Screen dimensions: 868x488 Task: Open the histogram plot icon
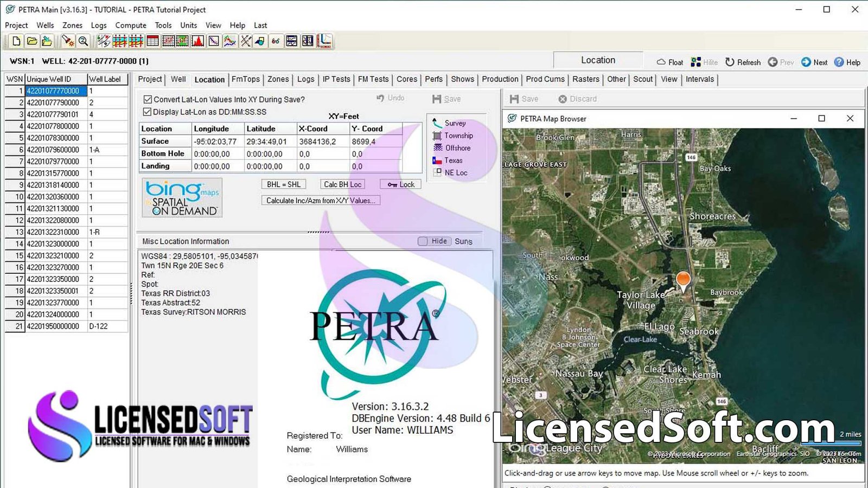(196, 41)
